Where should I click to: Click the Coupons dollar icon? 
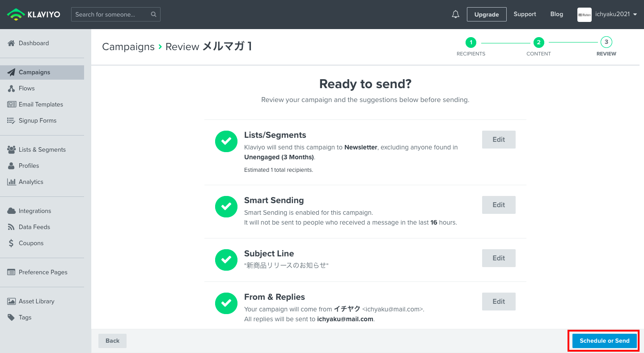coord(12,243)
